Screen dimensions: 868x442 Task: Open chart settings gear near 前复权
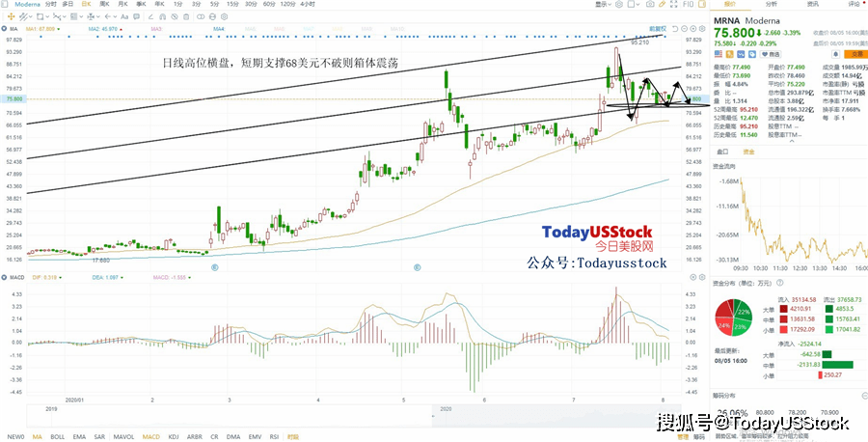tap(702, 28)
